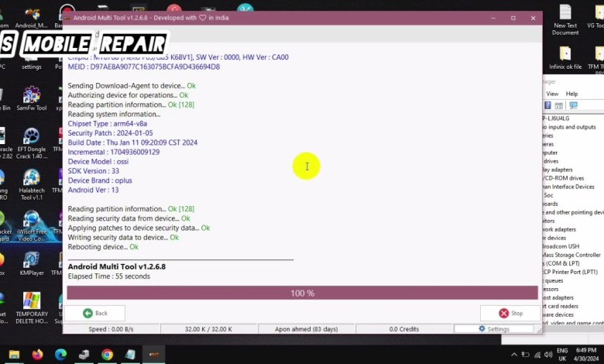Select the card readers entry in Device Manager
Screen dimensions: 604x364
click(x=561, y=306)
